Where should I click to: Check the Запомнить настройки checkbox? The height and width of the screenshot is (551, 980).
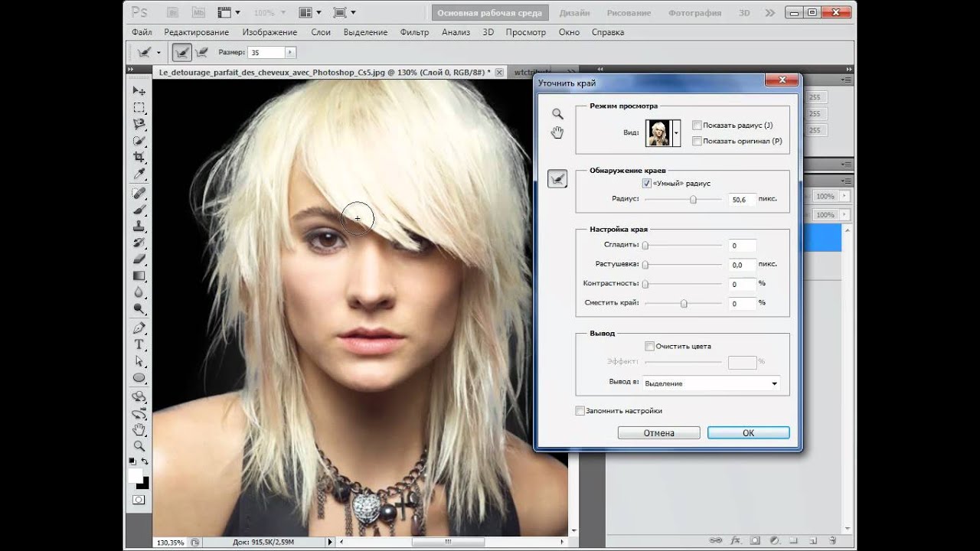pos(580,411)
